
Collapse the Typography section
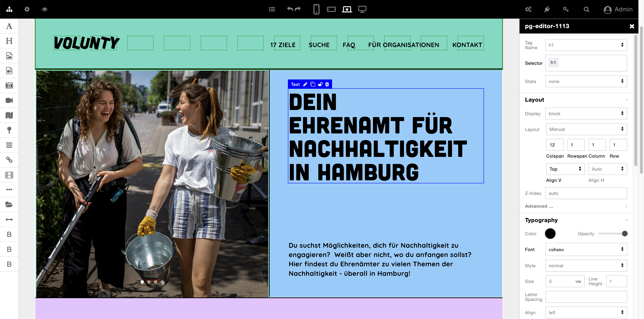(626, 220)
